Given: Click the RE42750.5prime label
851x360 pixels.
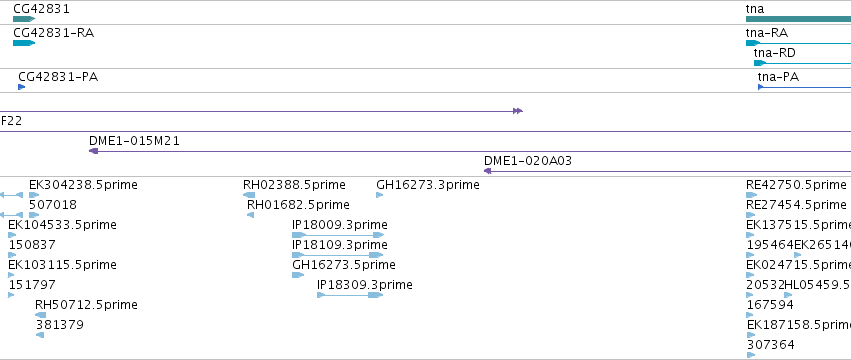Looking at the screenshot, I should coord(796,185).
